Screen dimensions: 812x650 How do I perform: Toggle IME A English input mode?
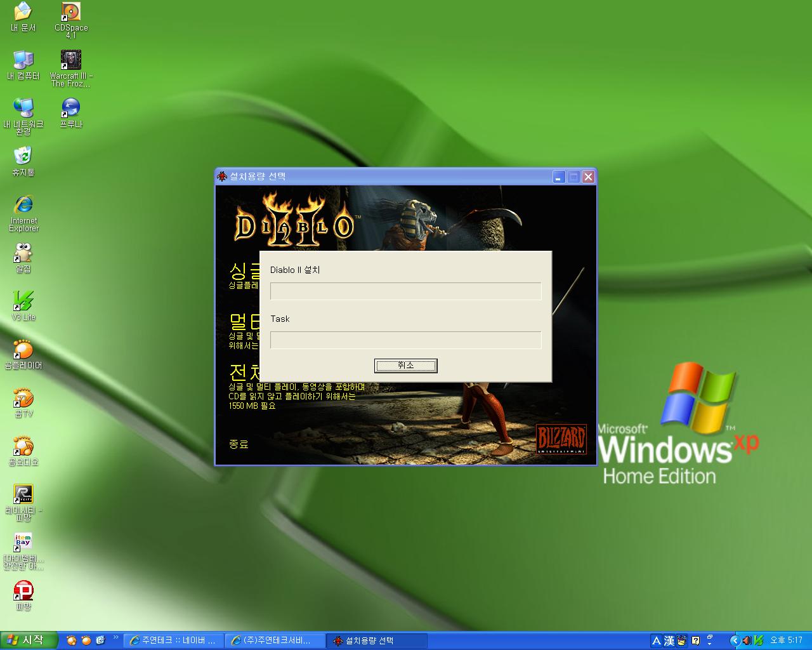(x=657, y=641)
